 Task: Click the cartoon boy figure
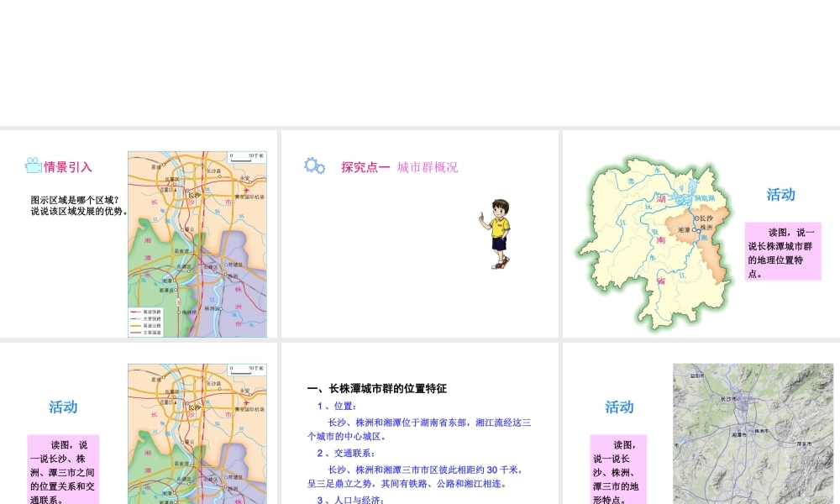tap(496, 234)
